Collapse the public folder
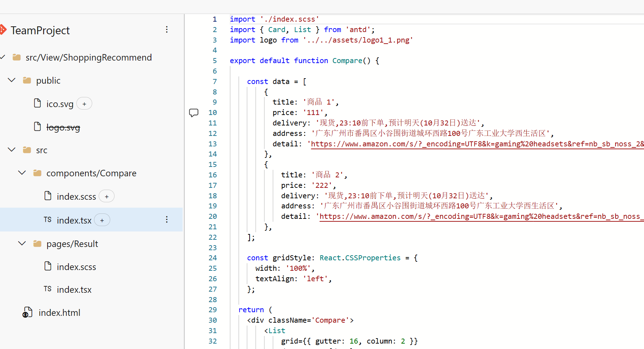The height and width of the screenshot is (349, 644). pos(12,80)
